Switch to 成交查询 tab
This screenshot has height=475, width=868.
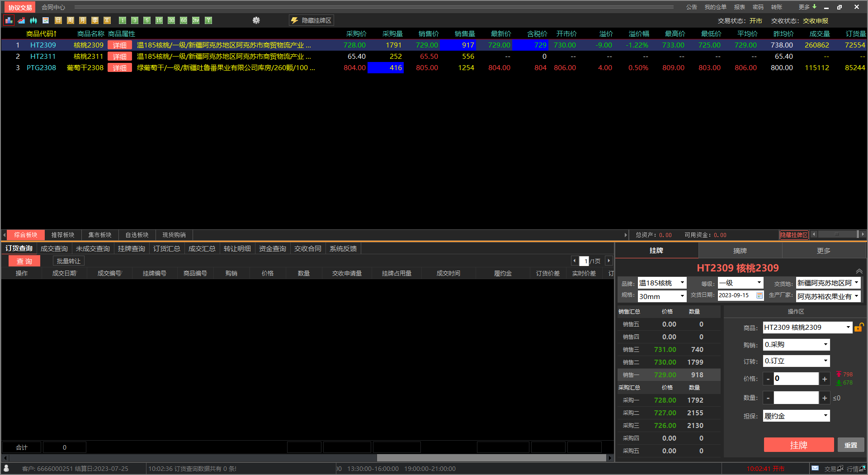click(54, 248)
